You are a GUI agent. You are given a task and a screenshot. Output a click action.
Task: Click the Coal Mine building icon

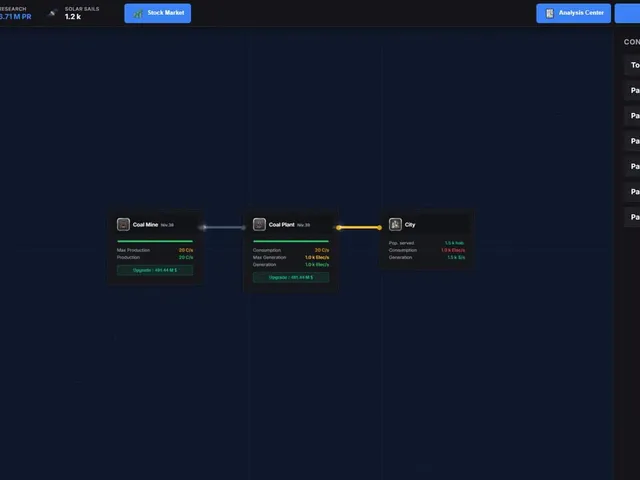123,224
